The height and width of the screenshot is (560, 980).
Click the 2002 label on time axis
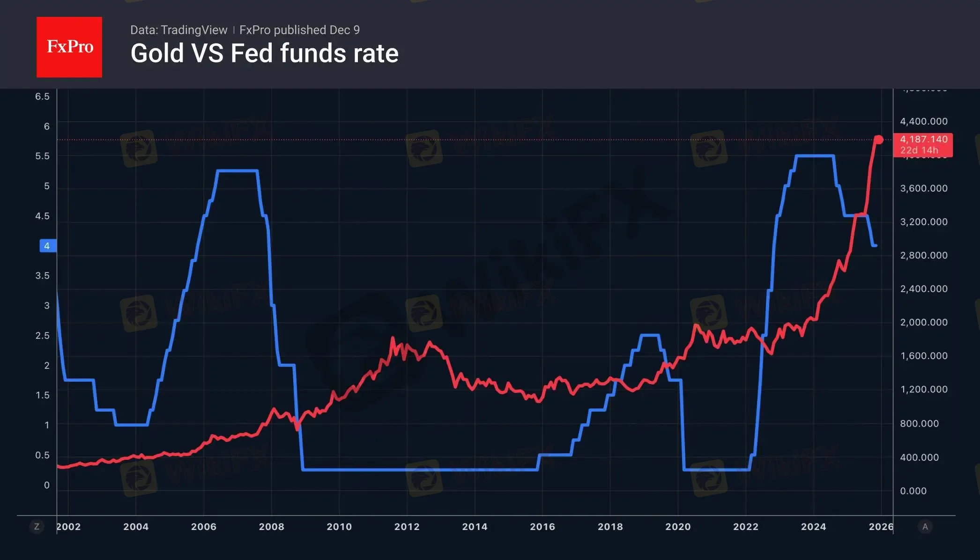[x=68, y=527]
